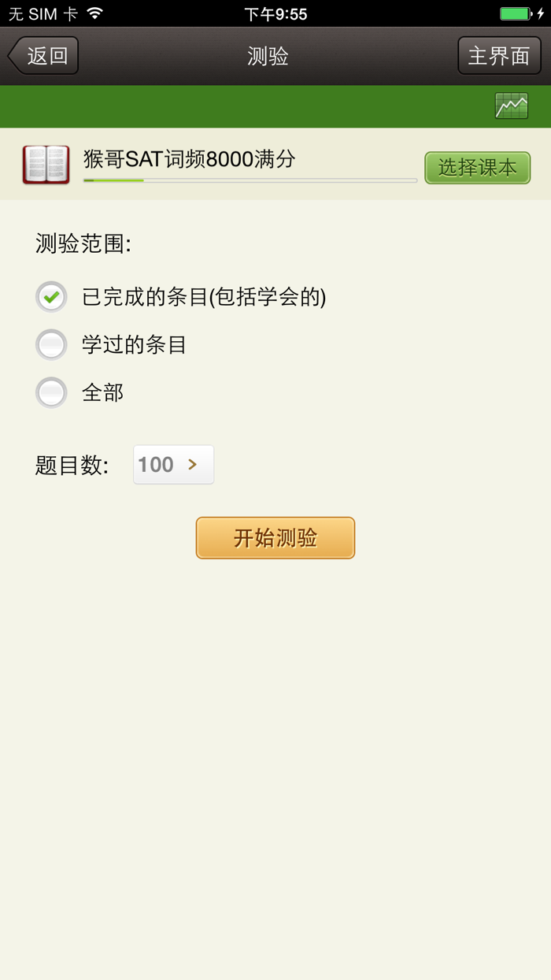Open the statistics chart icon
The image size is (551, 980).
click(x=510, y=106)
